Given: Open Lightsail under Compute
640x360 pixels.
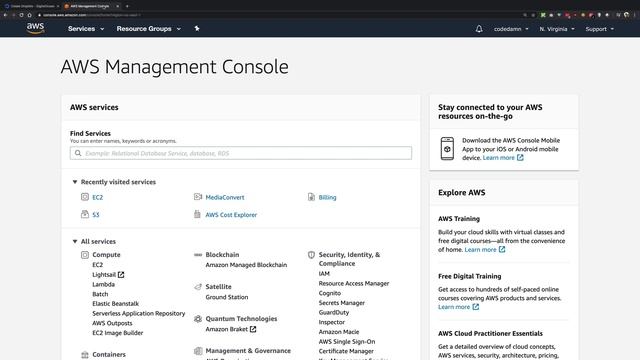Looking at the screenshot, I should 104,275.
